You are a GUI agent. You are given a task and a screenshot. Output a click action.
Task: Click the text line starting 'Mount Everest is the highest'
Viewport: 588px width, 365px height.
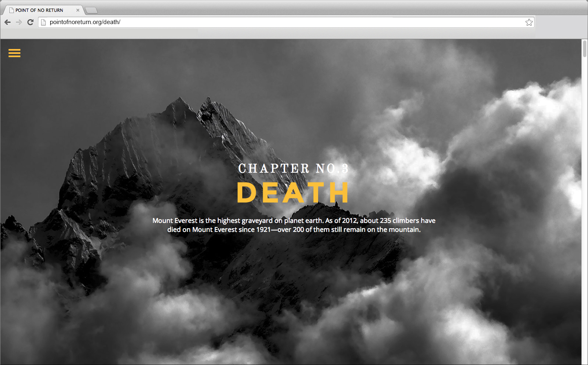click(x=294, y=220)
